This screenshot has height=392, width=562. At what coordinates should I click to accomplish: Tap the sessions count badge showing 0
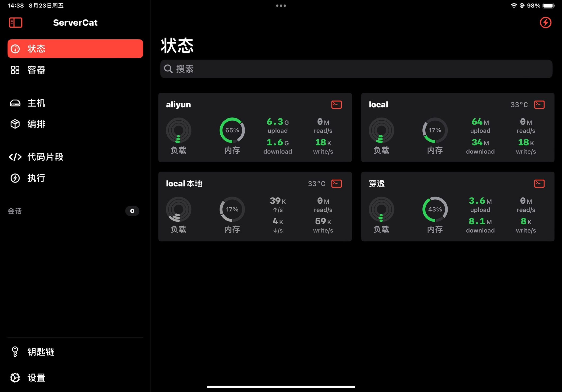click(132, 211)
